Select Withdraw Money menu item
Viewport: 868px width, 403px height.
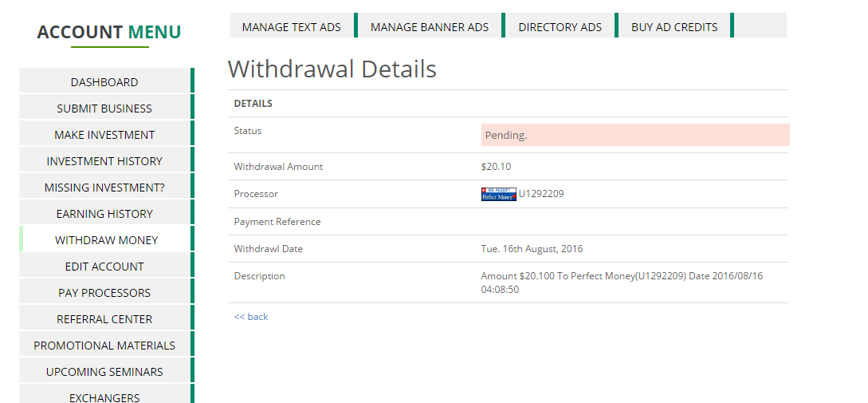(106, 240)
